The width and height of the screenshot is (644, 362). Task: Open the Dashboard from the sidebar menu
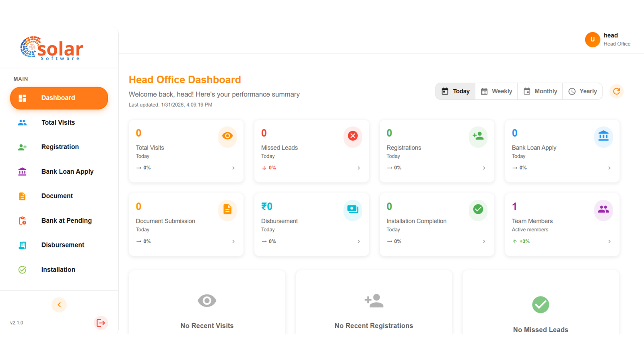pyautogui.click(x=58, y=98)
